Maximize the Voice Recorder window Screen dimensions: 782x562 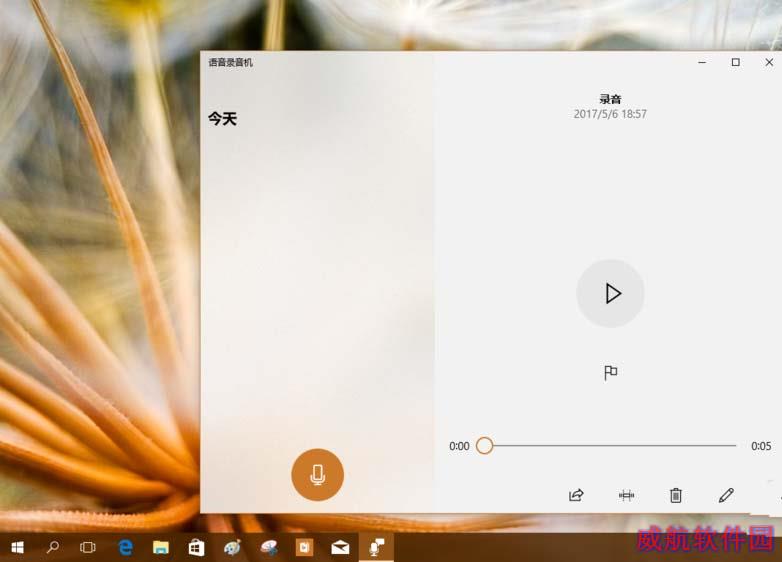coord(736,62)
